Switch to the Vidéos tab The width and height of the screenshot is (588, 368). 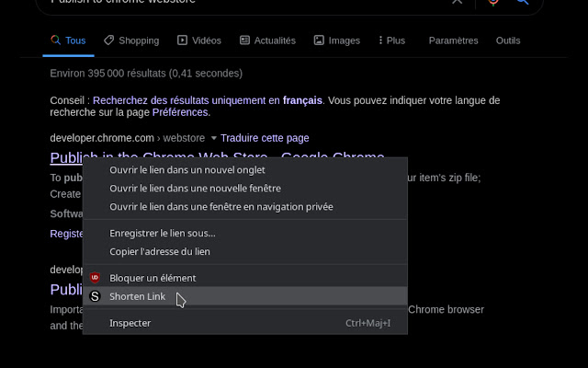(x=199, y=40)
